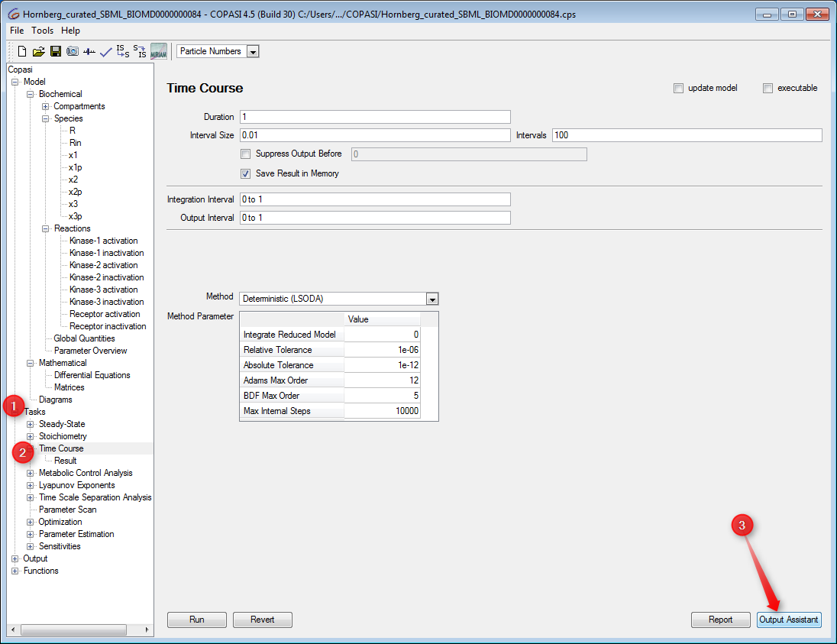Toggle the executable checkbox
This screenshot has height=644, width=837.
click(x=768, y=88)
